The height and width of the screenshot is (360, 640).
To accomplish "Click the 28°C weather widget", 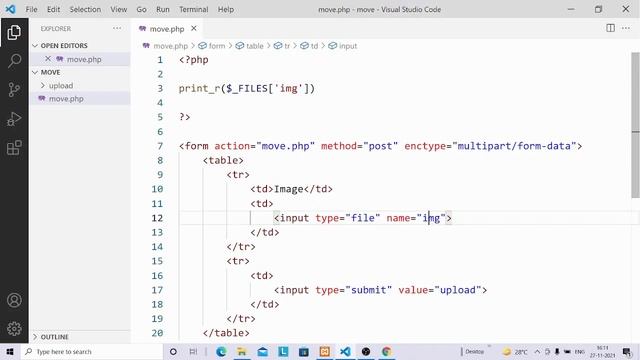I will (515, 351).
